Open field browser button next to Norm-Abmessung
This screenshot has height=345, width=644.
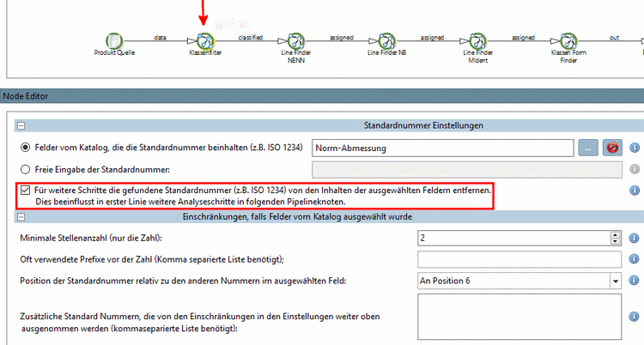[x=588, y=148]
